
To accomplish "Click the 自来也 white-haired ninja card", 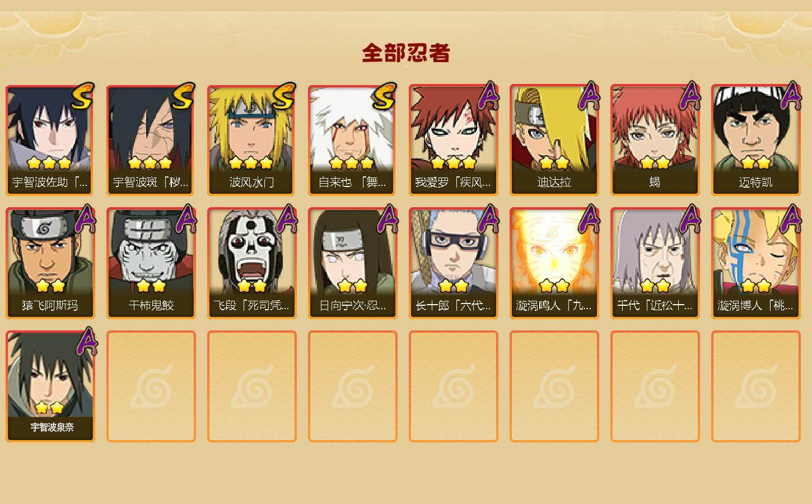I will pyautogui.click(x=352, y=140).
